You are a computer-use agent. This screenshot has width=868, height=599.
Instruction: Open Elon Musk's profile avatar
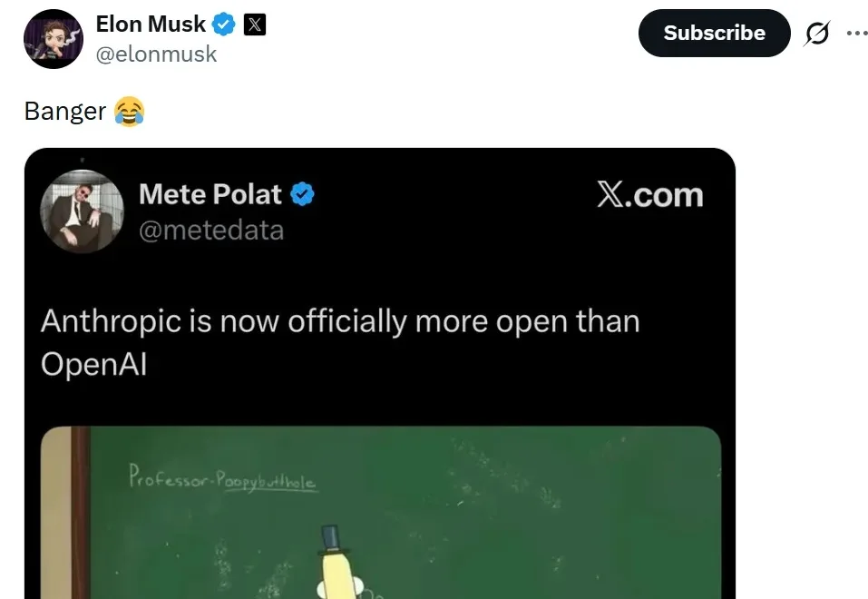coord(54,39)
